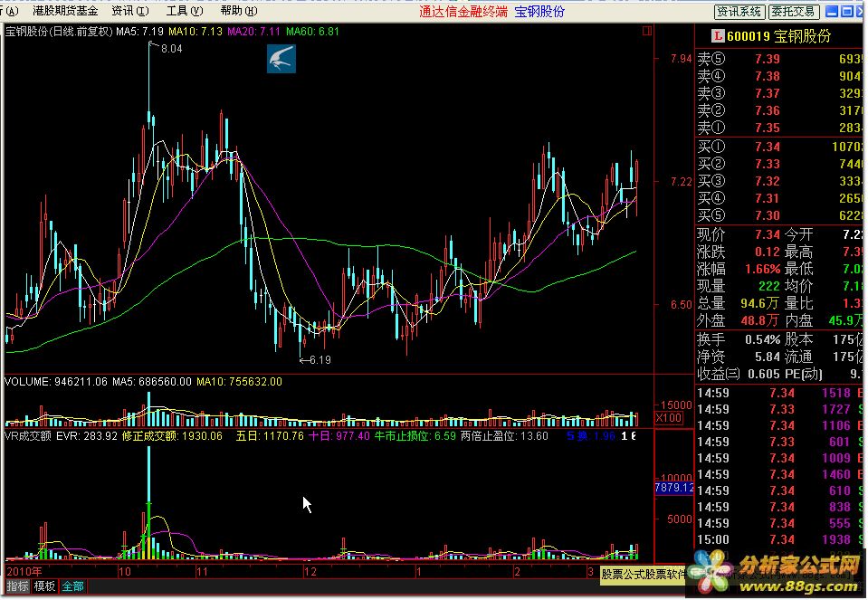Select the 600019 宝钢股份 stock header
This screenshot has height=600, width=868.
tap(778, 36)
